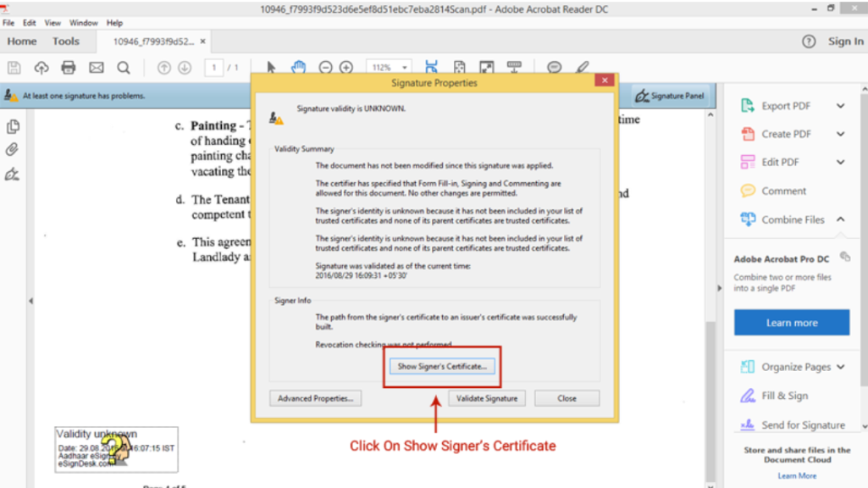Click Show Signer's Certificate button
This screenshot has width=868, height=488.
tap(442, 367)
